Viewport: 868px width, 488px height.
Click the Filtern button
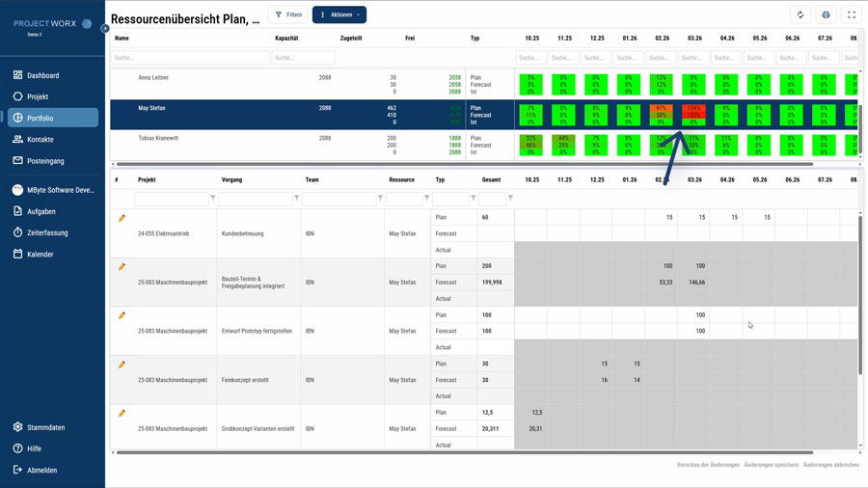(288, 14)
